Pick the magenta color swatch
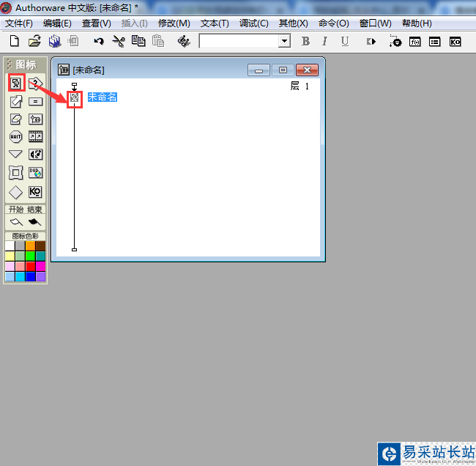This screenshot has height=466, width=476. pos(41,267)
